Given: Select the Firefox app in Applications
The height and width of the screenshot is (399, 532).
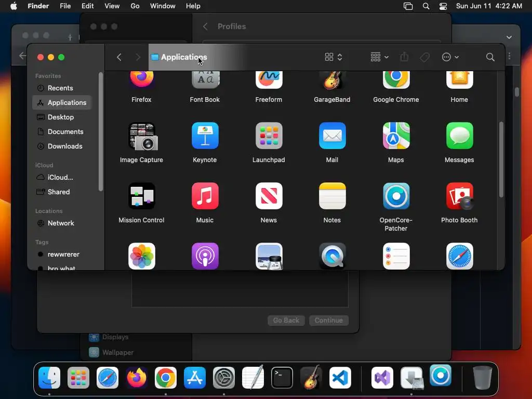Looking at the screenshot, I should [x=141, y=79].
